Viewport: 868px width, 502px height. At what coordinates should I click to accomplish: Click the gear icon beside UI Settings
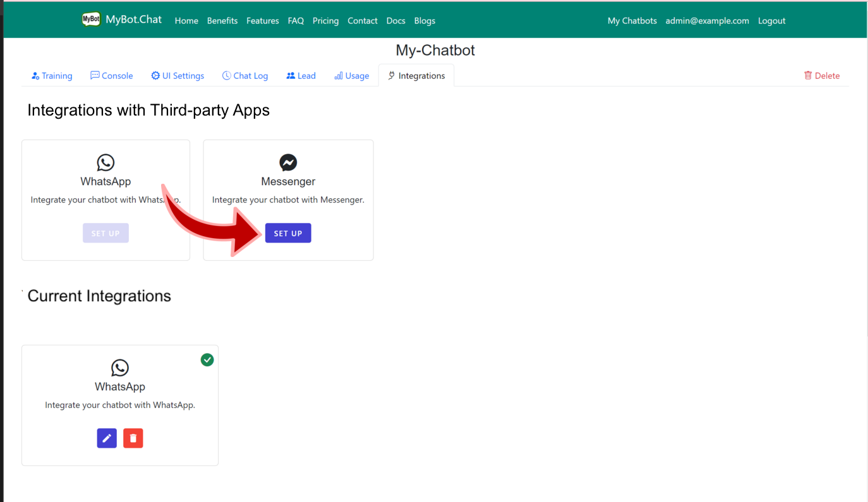[x=154, y=75]
